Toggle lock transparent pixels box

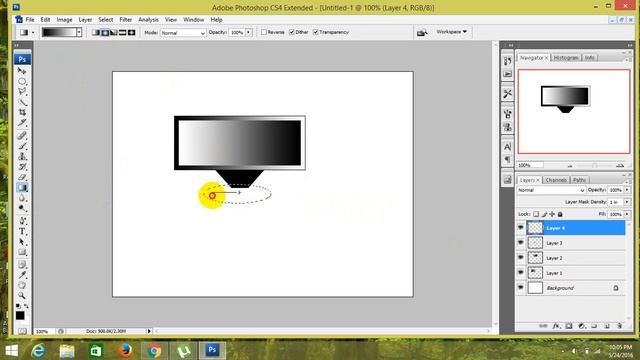click(x=536, y=214)
